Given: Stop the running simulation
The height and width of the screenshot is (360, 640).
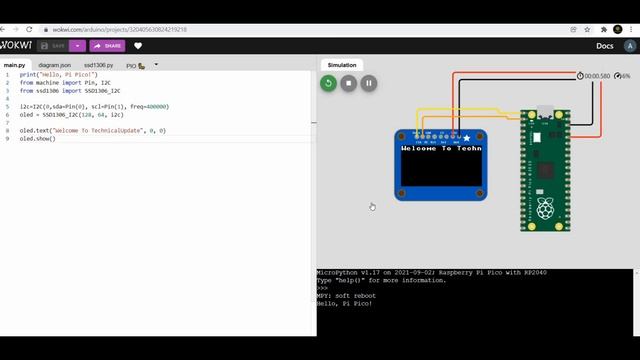Looking at the screenshot, I should tap(349, 83).
